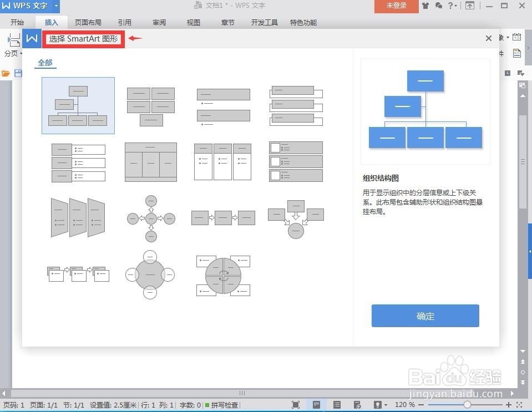
Task: Select the stacked vertical box list layout
Action: coord(296,106)
